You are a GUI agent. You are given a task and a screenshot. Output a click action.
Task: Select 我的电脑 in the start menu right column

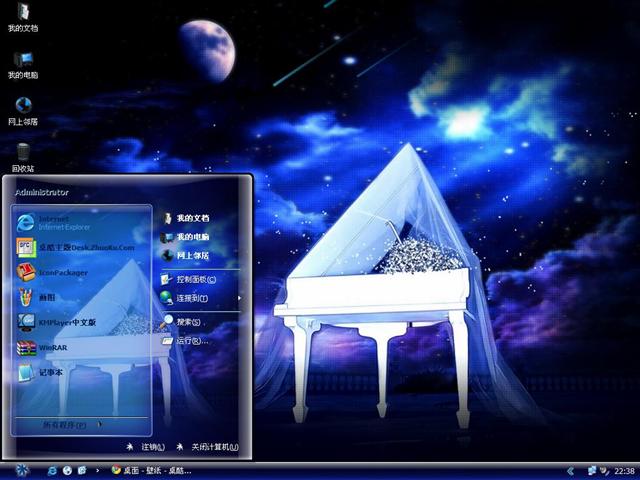pos(185,237)
